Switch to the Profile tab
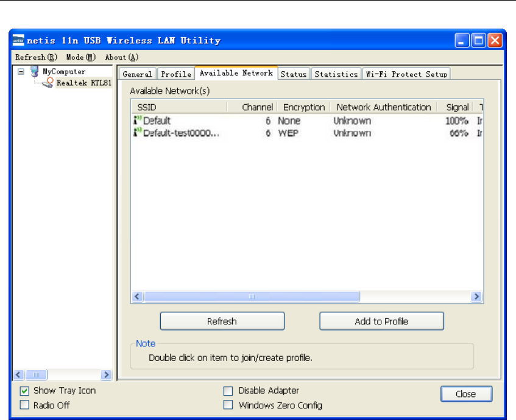This screenshot has width=516, height=420. [176, 74]
